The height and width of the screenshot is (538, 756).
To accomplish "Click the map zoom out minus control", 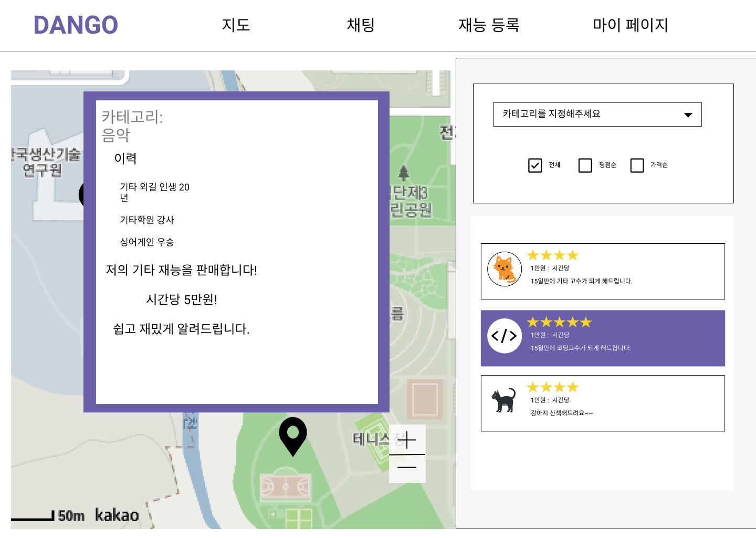I will pos(408,467).
